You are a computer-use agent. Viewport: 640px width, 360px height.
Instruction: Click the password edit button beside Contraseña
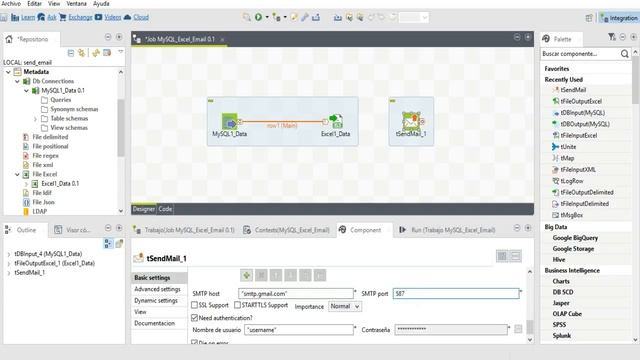tap(518, 329)
